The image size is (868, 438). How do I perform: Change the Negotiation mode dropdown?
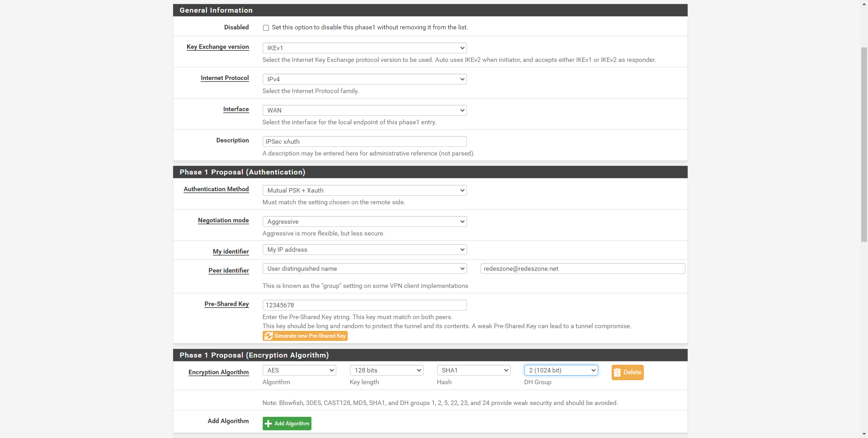point(364,221)
